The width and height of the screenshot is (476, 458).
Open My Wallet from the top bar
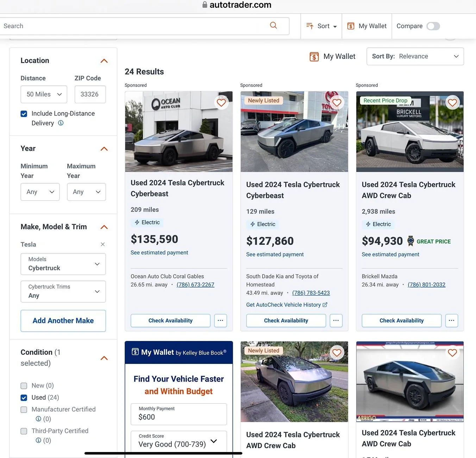pos(367,26)
